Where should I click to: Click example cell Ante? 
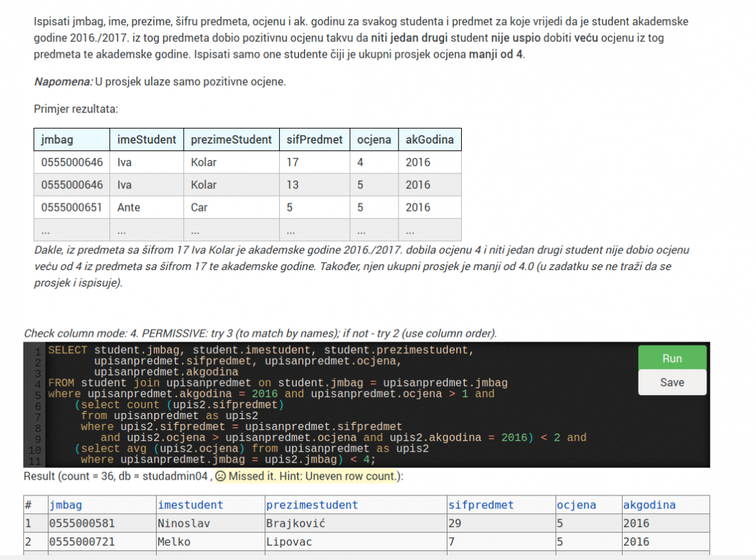pos(146,208)
